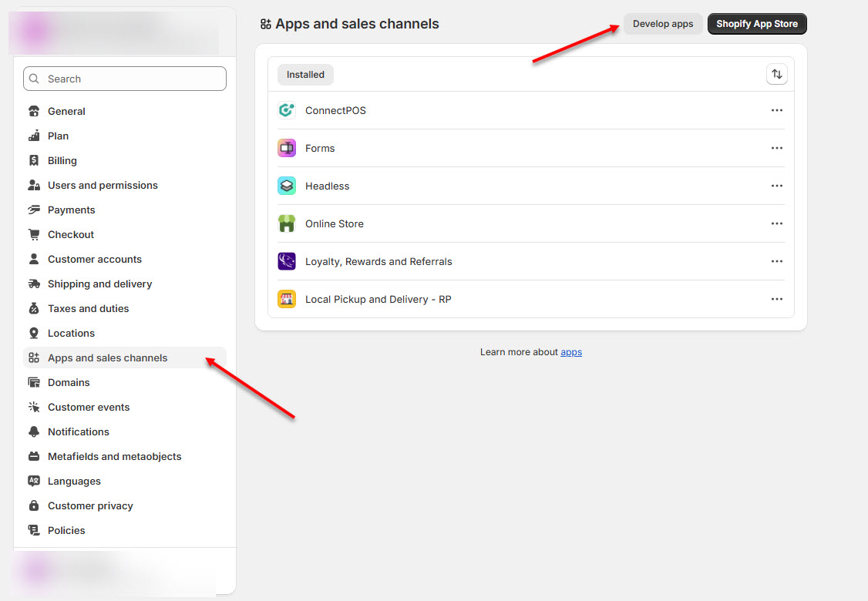This screenshot has height=601, width=868.
Task: Open Notifications settings
Action: [x=125, y=431]
